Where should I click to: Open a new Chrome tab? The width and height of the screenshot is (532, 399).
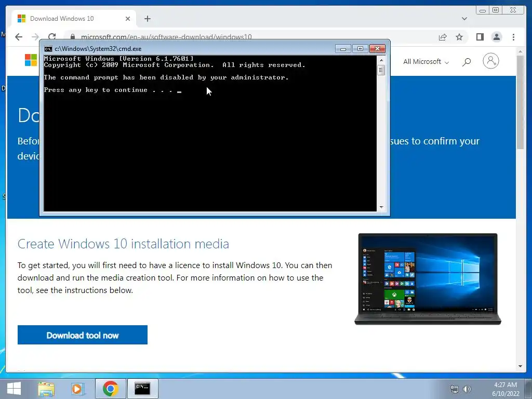147,19
